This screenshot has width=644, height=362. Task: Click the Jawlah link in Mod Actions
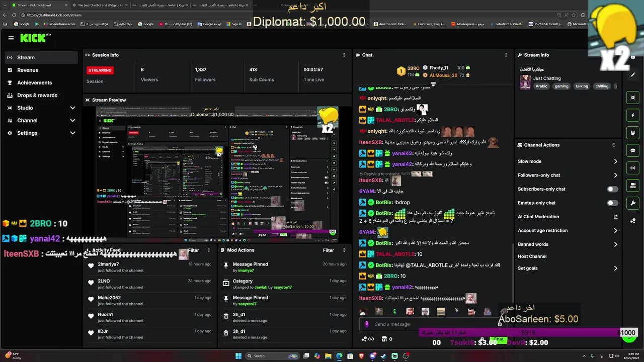261,288
